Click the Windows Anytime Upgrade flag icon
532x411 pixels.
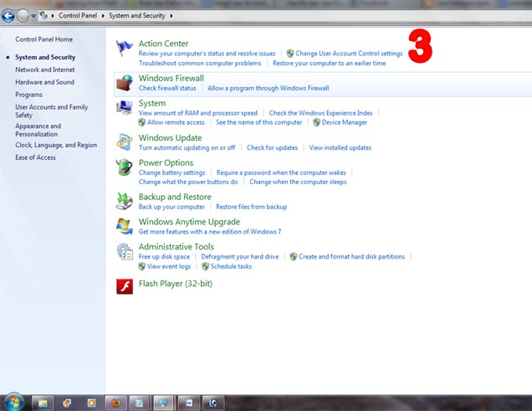[x=124, y=226]
